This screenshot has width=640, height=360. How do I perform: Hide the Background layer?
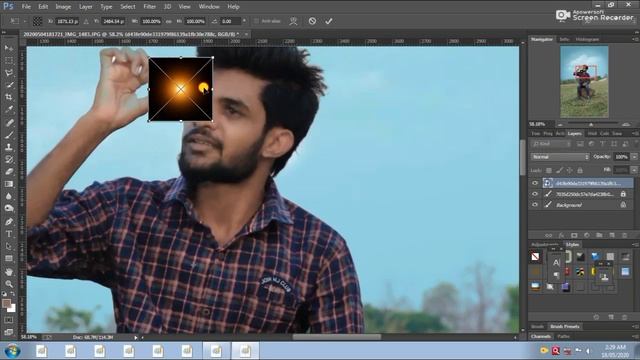pos(535,204)
